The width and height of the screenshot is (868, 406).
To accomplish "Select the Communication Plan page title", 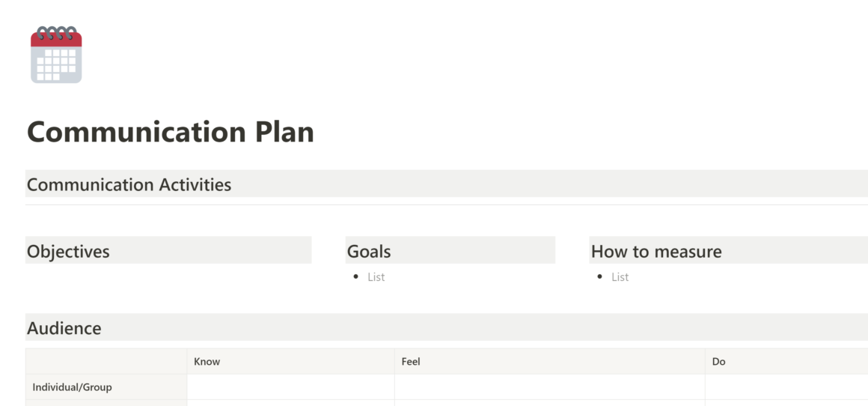I will tap(171, 132).
